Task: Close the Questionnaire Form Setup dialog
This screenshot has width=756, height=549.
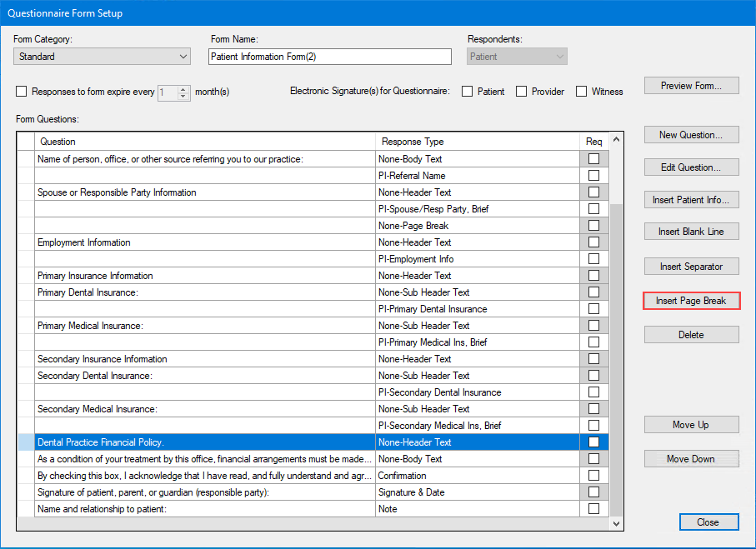Action: click(x=708, y=522)
